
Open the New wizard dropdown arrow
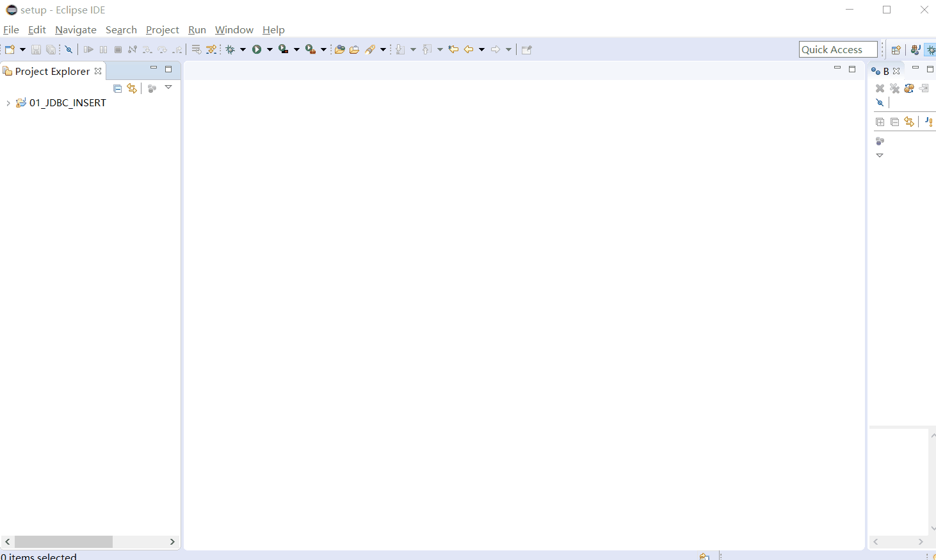[22, 49]
